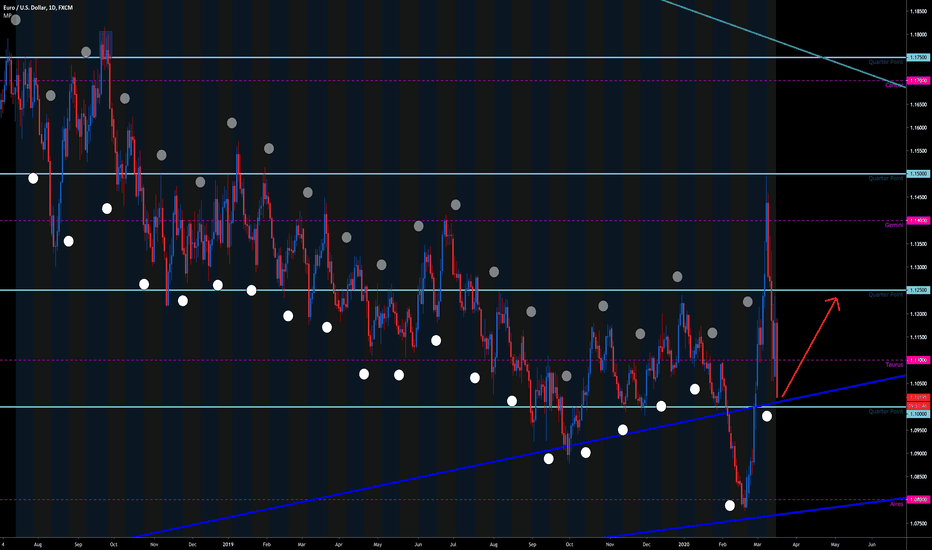Click the 1.15000 highlighted price label

(x=918, y=174)
